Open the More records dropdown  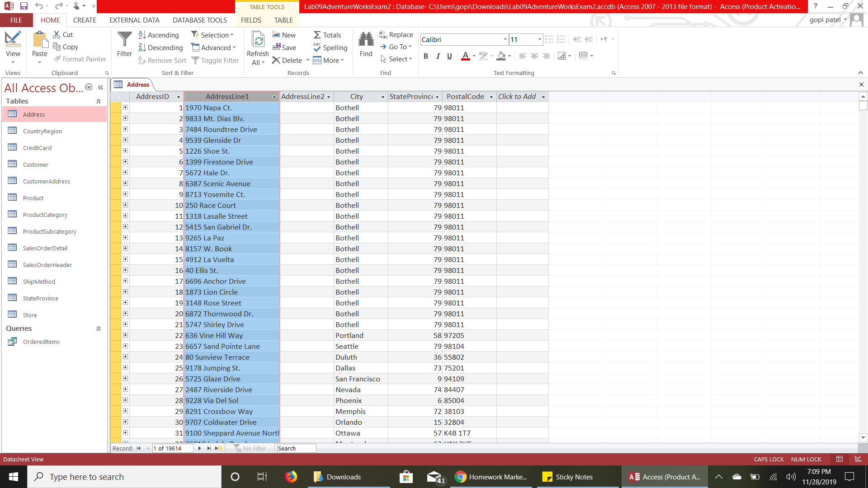tap(329, 60)
